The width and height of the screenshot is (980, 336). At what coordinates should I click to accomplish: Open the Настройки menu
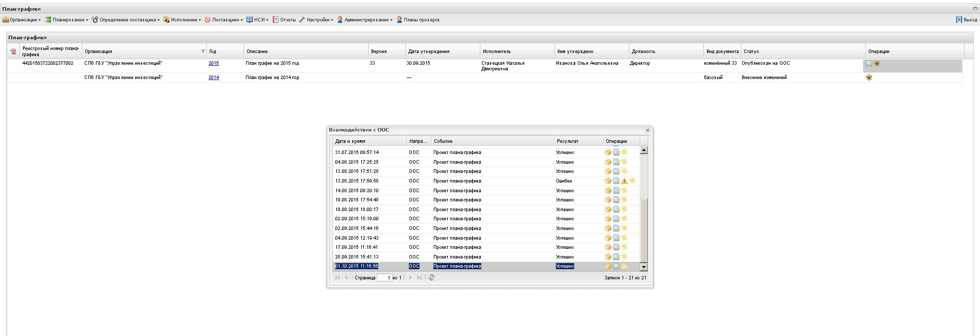click(x=316, y=20)
